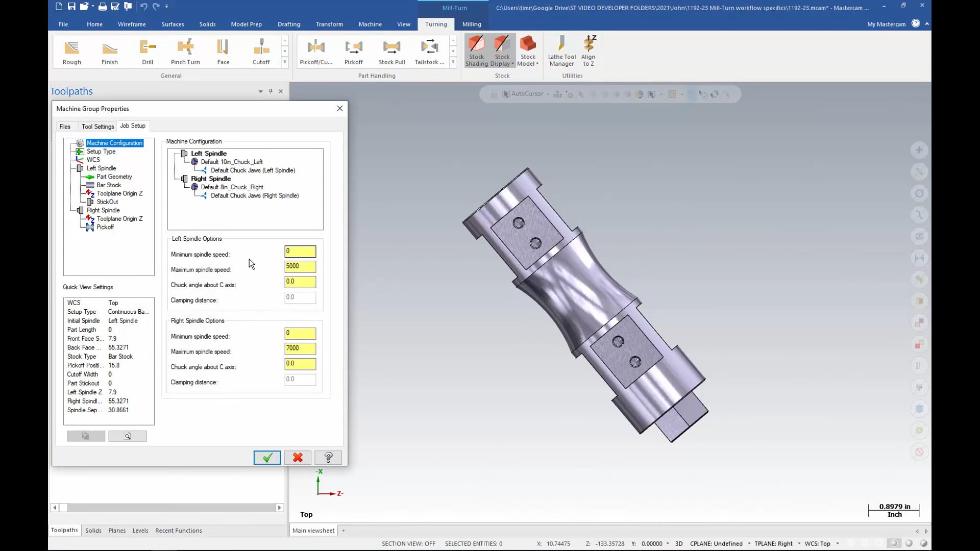
Task: Print from the quick access toolbar
Action: point(103,7)
